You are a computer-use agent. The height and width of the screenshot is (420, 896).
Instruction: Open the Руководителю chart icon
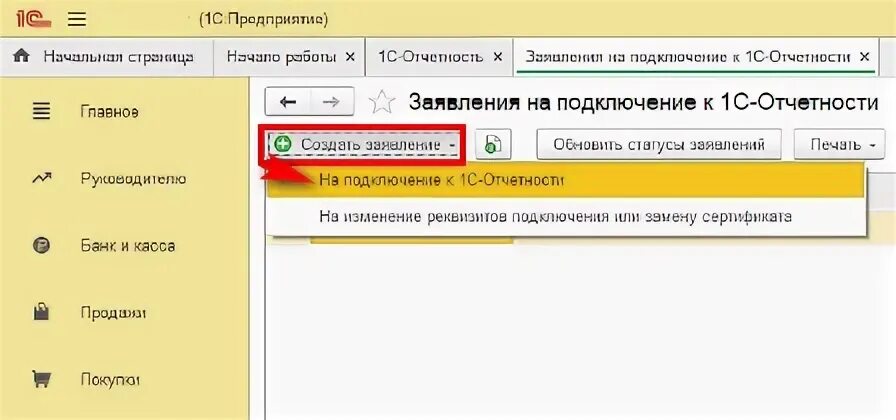[42, 179]
